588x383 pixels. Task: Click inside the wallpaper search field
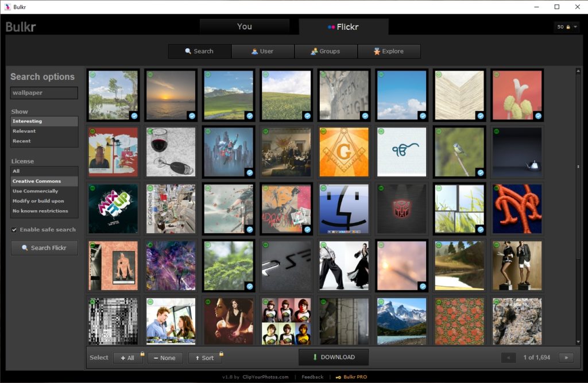(43, 92)
